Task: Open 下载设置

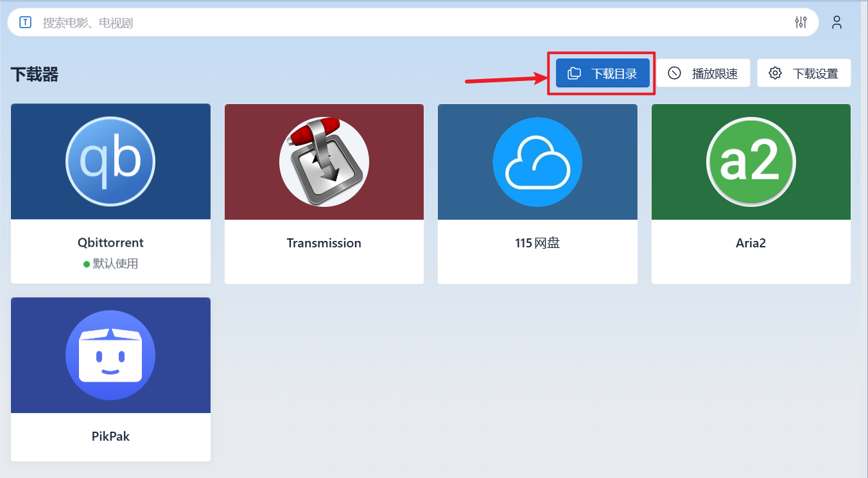Action: click(804, 73)
